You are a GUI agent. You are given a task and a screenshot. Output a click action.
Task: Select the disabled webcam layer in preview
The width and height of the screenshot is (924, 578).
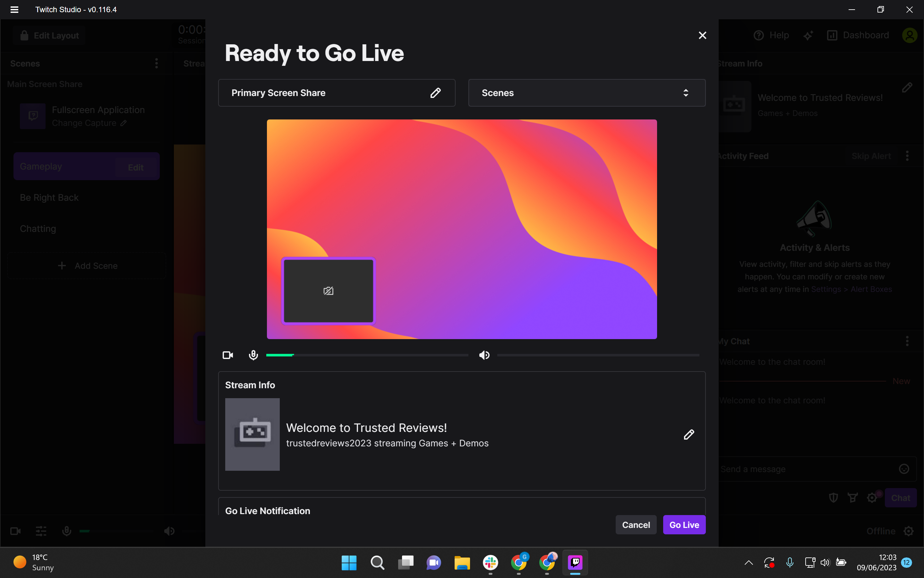pyautogui.click(x=328, y=291)
